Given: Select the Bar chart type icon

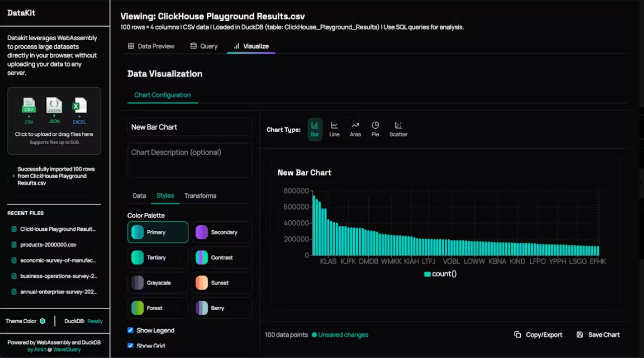Looking at the screenshot, I should click(x=315, y=125).
